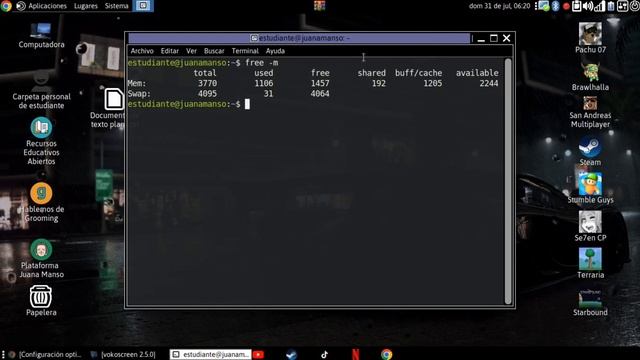Screen dimensions: 640x360
Task: Open display status tray icon with checkmark
Action: click(x=544, y=6)
